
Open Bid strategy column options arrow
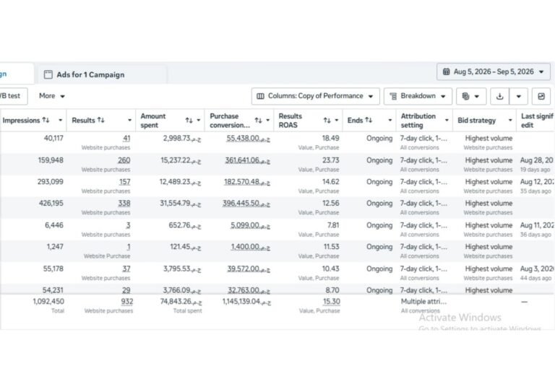[x=510, y=120]
